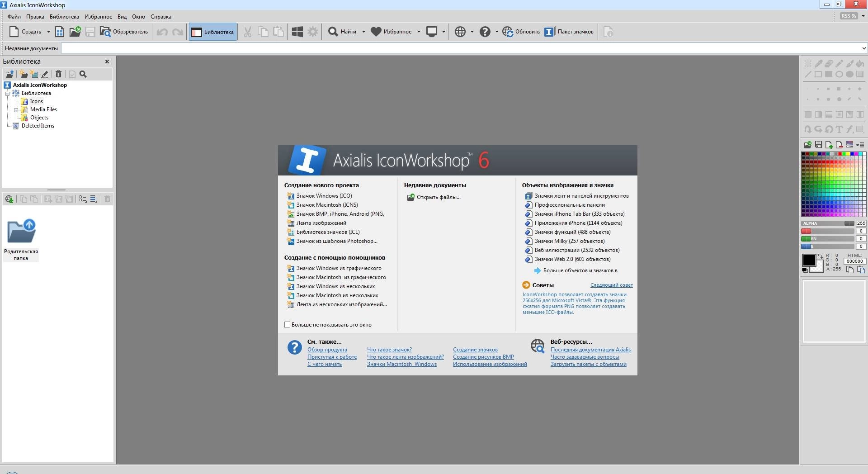Click the Library panel up-folder icon
Image resolution: width=868 pixels, height=474 pixels.
9,74
